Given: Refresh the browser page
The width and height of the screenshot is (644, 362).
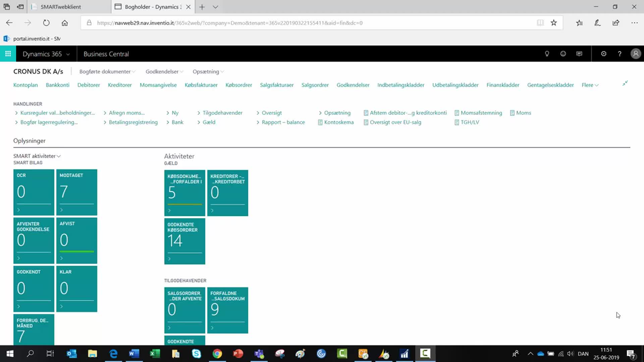Looking at the screenshot, I should point(46,23).
